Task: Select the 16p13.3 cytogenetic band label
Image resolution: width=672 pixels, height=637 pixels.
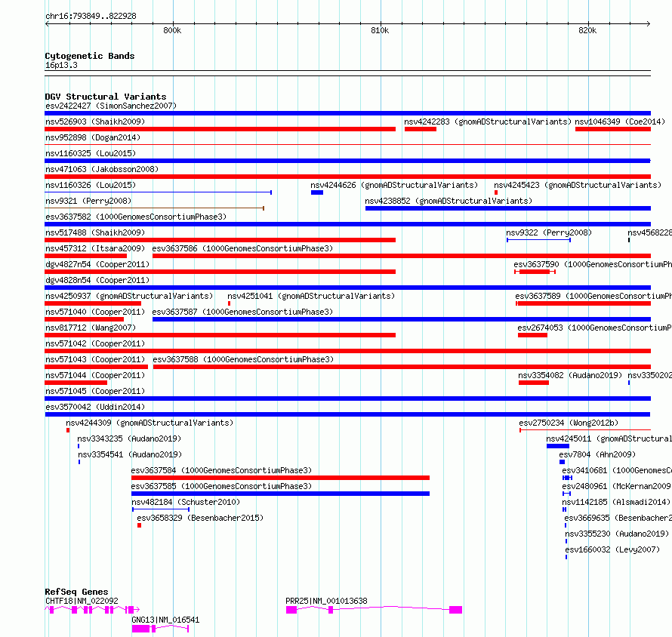Action: click(x=61, y=65)
